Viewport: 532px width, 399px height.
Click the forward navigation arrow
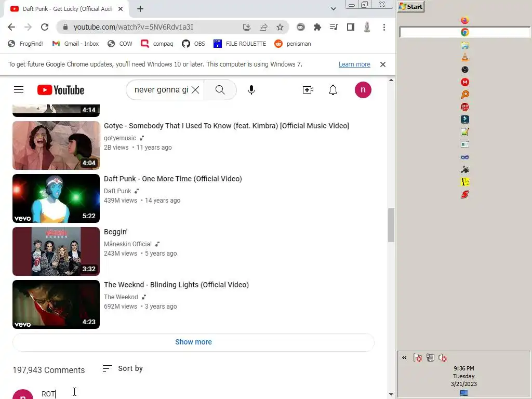coord(28,27)
